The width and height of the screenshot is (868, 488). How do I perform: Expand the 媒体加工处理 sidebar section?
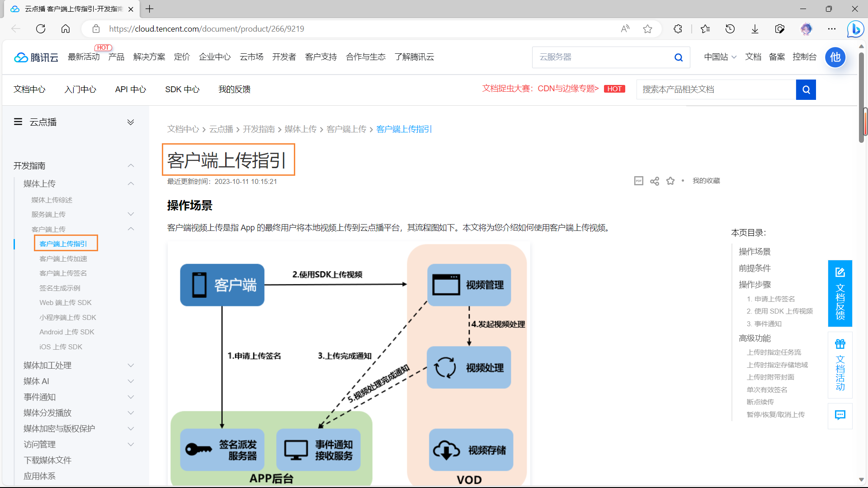pos(131,365)
